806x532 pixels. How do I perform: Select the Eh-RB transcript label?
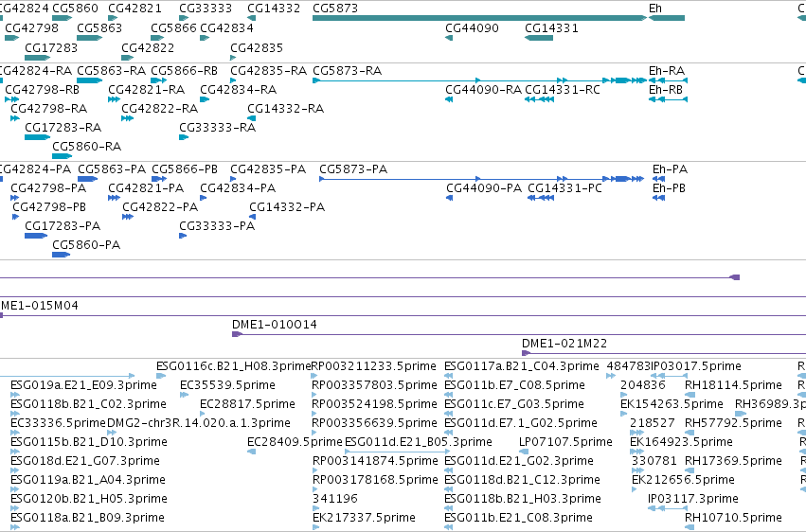coord(666,89)
